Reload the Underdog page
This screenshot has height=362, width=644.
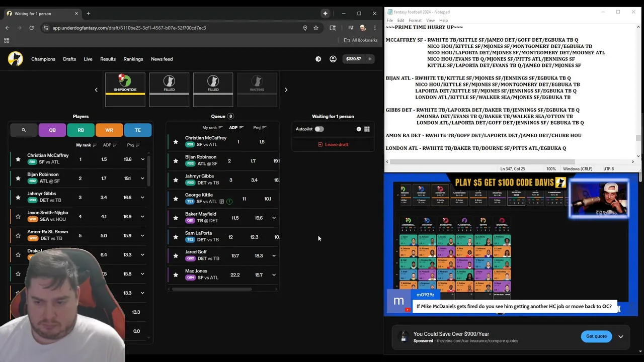(x=31, y=28)
